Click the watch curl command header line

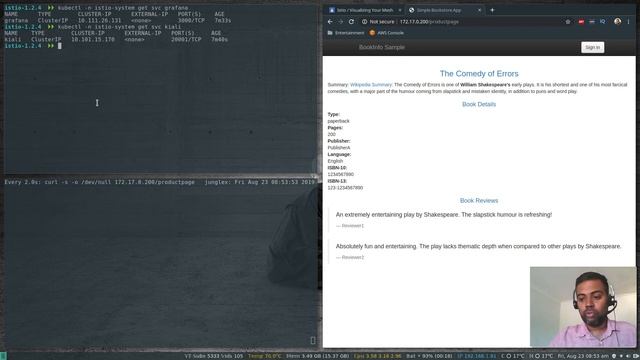tap(160, 182)
